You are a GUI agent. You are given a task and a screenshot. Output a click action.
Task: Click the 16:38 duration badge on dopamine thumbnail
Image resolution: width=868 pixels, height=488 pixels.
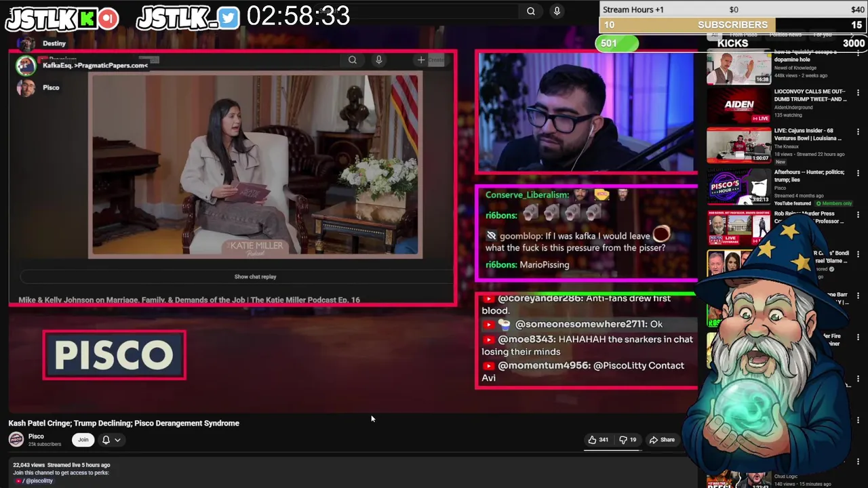(762, 79)
